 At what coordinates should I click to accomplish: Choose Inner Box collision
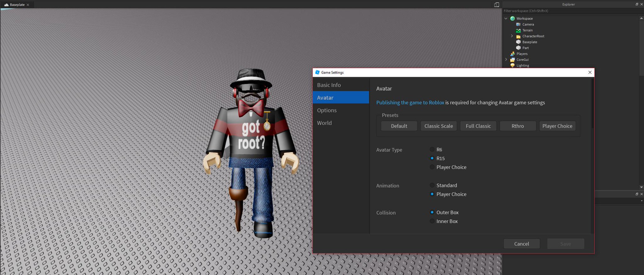pos(432,221)
